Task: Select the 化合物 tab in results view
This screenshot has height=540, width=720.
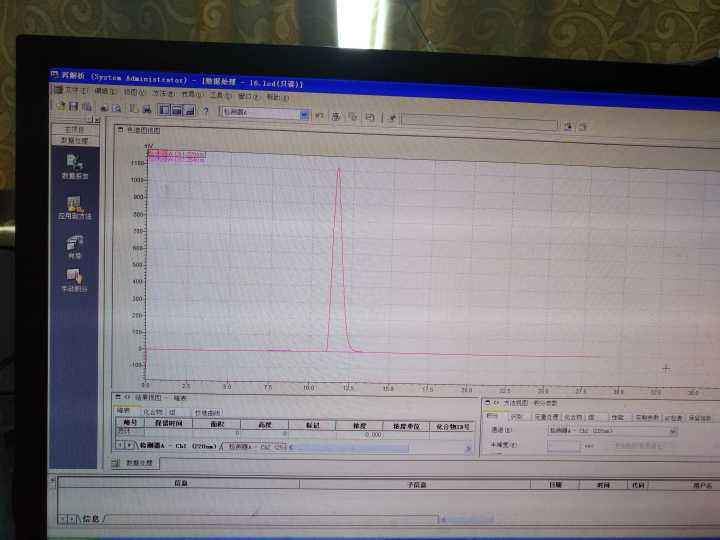Action: (x=153, y=411)
